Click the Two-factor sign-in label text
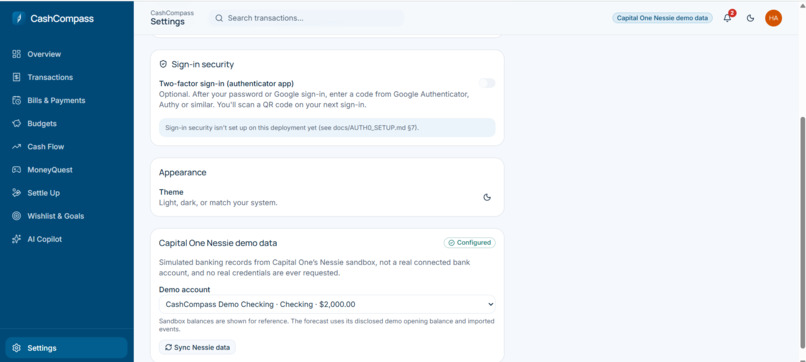The width and height of the screenshot is (806, 362). pyautogui.click(x=226, y=83)
